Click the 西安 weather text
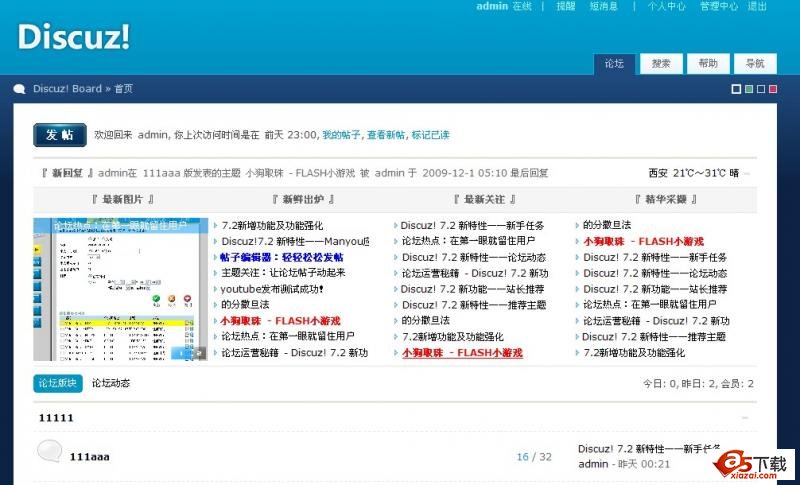 (x=693, y=173)
